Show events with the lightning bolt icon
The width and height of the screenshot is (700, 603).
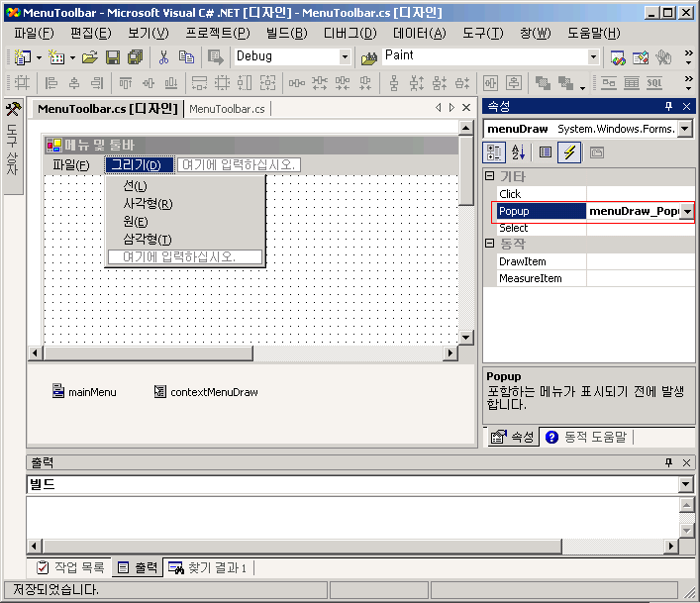tap(569, 152)
